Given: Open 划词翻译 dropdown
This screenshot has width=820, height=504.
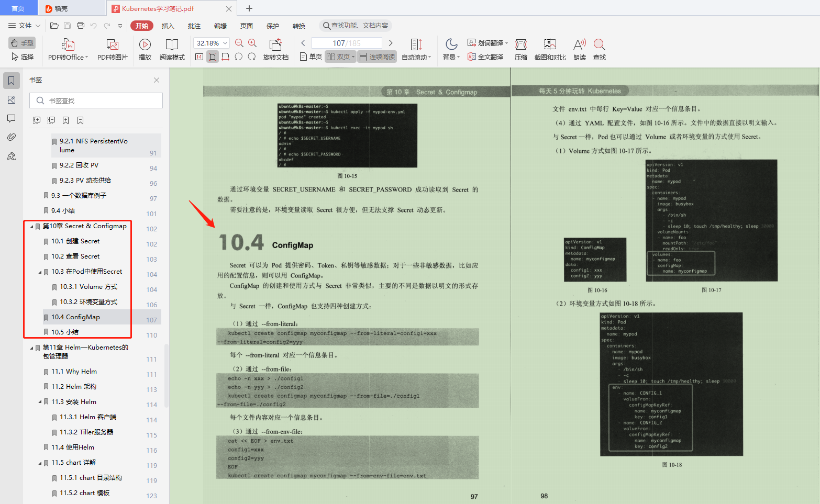Looking at the screenshot, I should [x=487, y=43].
